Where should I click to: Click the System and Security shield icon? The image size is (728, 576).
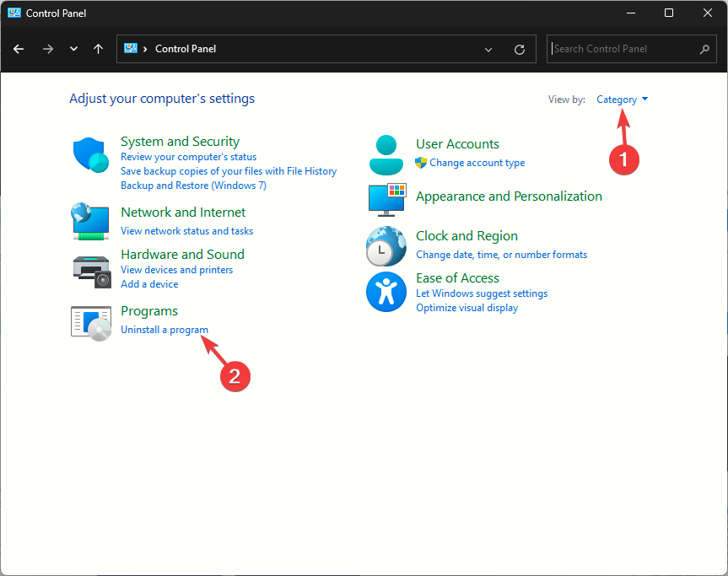pyautogui.click(x=91, y=155)
